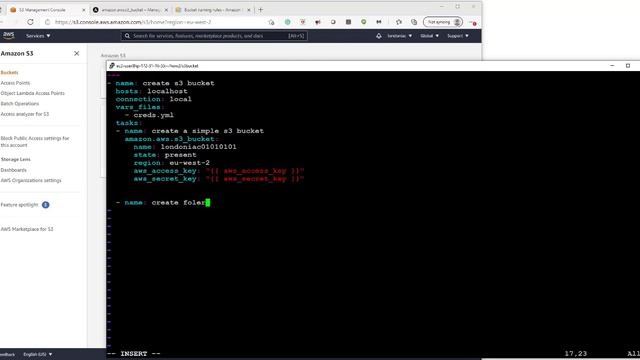Expand the Global region dropdown
This screenshot has width=640, height=360.
click(x=429, y=36)
